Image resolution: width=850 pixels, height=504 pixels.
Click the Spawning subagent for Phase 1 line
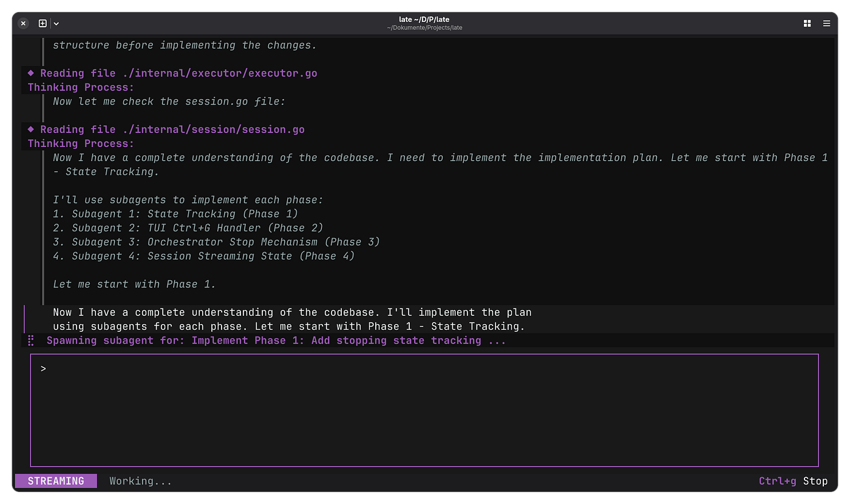pyautogui.click(x=276, y=341)
